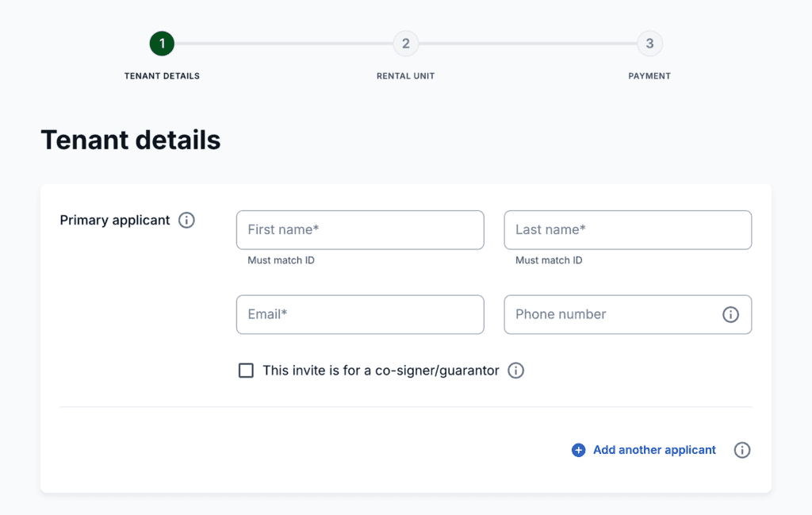
Task: Jump to step 2 circle in progress tracker
Action: (x=405, y=44)
